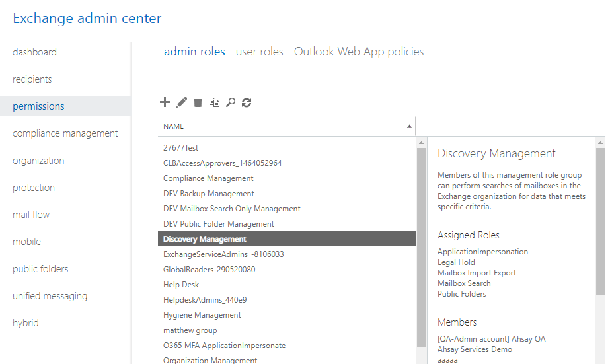Click the Add new role group plus icon

[165, 102]
